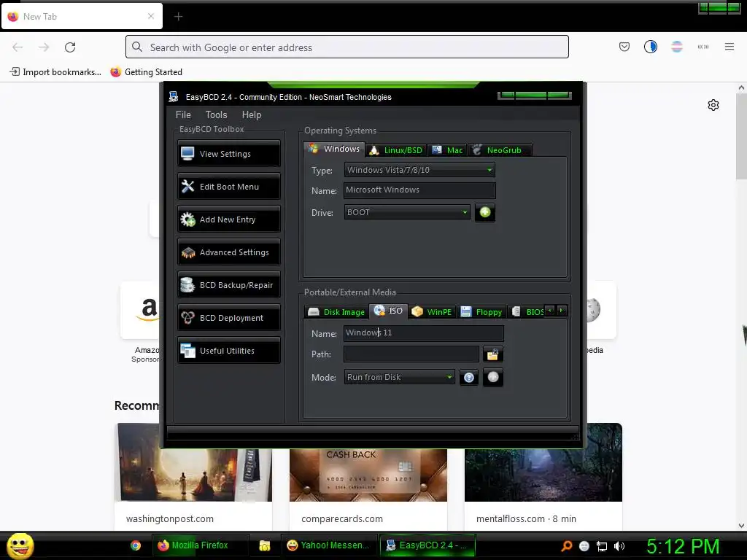This screenshot has width=747, height=560.
Task: Switch to Yahoo! Messenger taskbar button
Action: point(330,545)
